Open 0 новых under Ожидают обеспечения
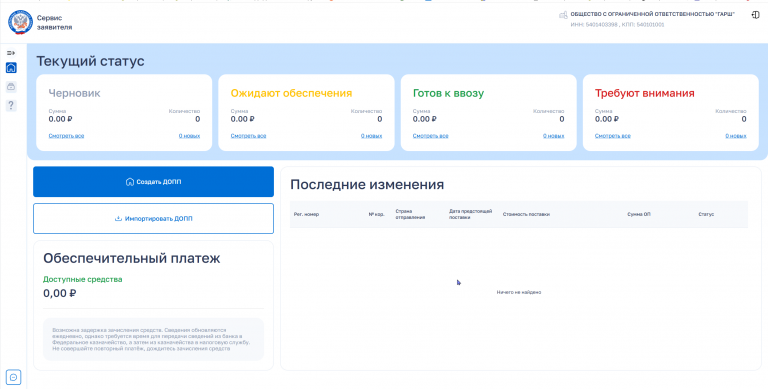This screenshot has height=389, width=768. point(371,136)
